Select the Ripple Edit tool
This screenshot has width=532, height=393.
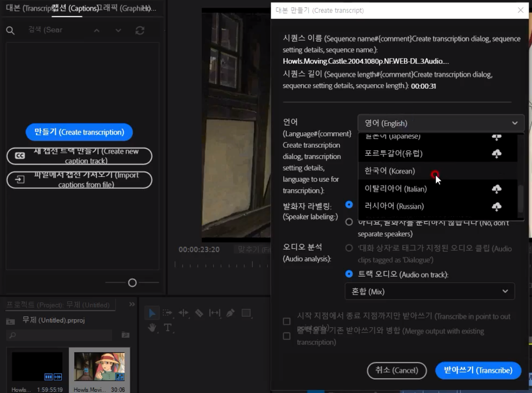[183, 313]
